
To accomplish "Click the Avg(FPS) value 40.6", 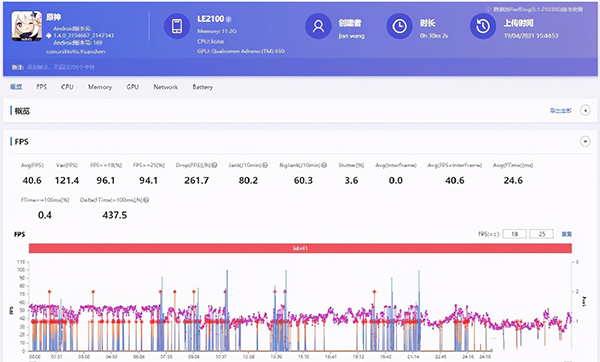I will click(32, 180).
